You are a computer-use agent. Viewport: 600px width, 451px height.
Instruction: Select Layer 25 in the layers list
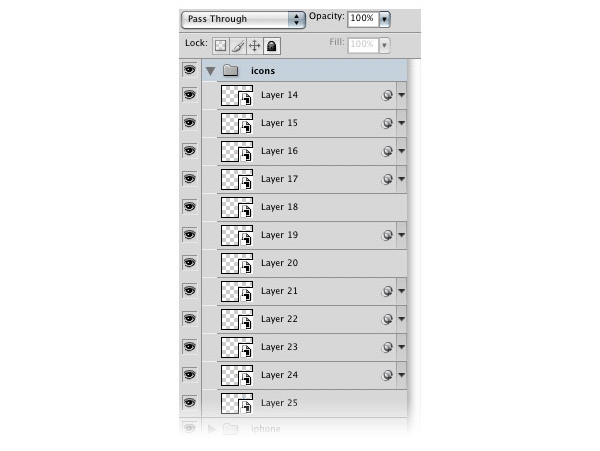coord(310,403)
